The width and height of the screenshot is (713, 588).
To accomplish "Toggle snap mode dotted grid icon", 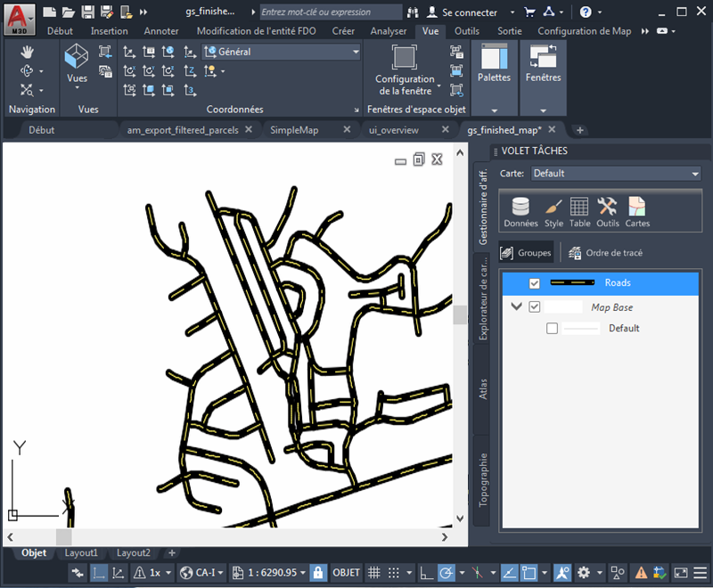I will point(394,573).
